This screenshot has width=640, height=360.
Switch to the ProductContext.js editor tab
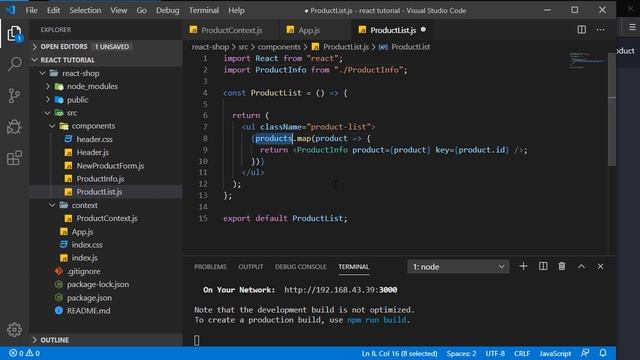click(x=231, y=30)
